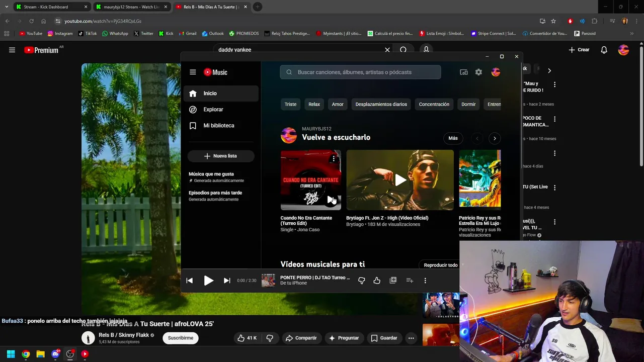The height and width of the screenshot is (362, 644).
Task: Show previous items in Vuelve a escucharlo carousel
Action: pyautogui.click(x=477, y=138)
